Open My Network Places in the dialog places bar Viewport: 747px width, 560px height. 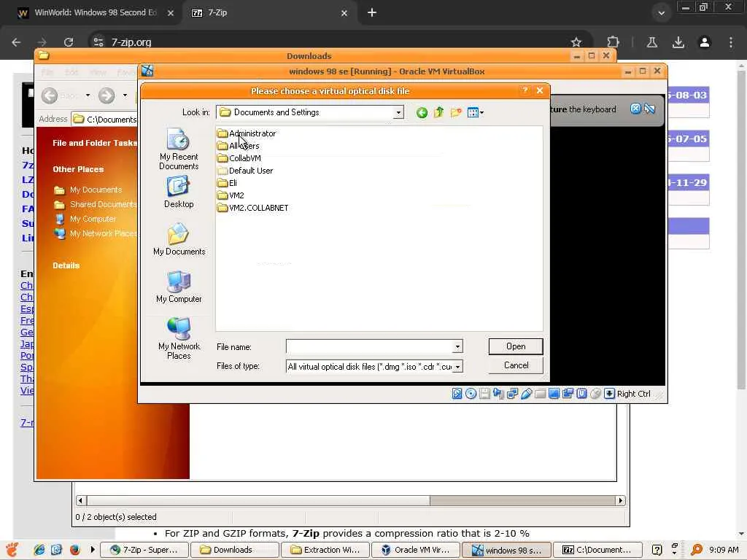coord(179,338)
